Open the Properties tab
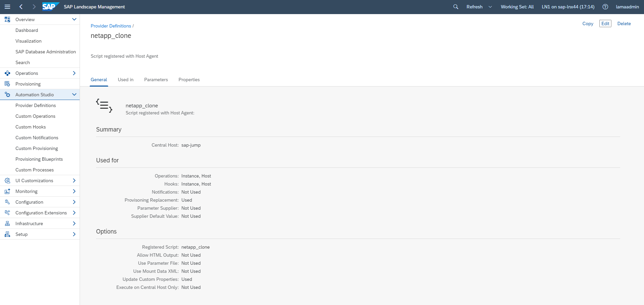Image resolution: width=644 pixels, height=305 pixels. coord(189,80)
